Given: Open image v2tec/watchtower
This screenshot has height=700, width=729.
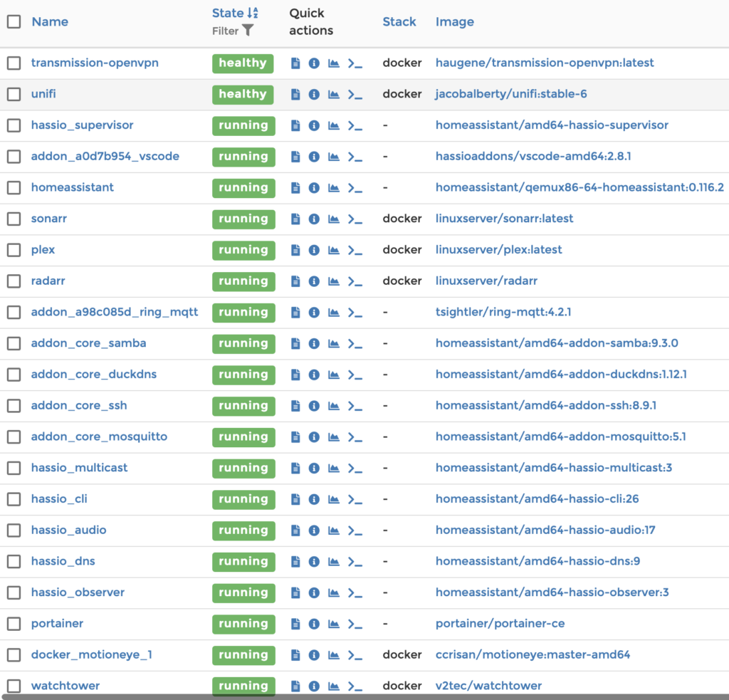Looking at the screenshot, I should [x=488, y=686].
